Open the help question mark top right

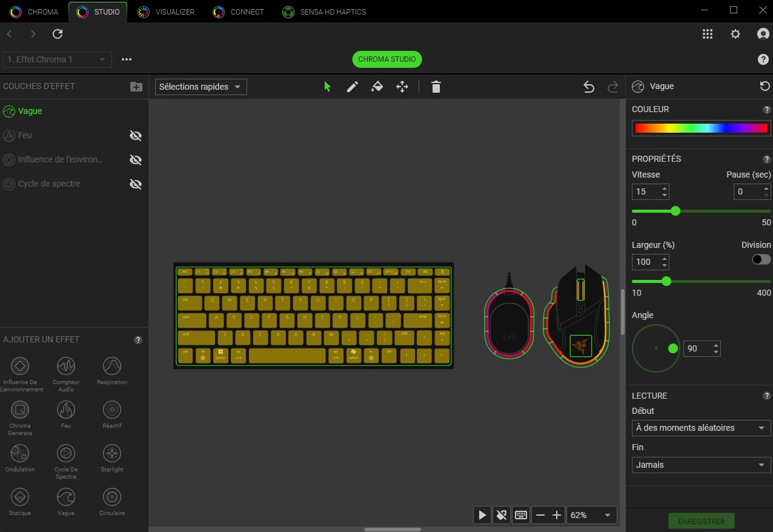763,59
